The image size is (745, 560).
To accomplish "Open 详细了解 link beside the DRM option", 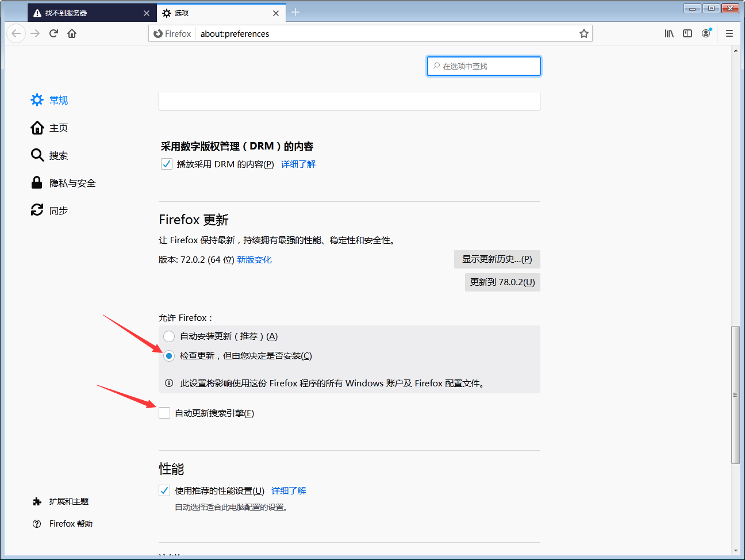I will pos(298,164).
